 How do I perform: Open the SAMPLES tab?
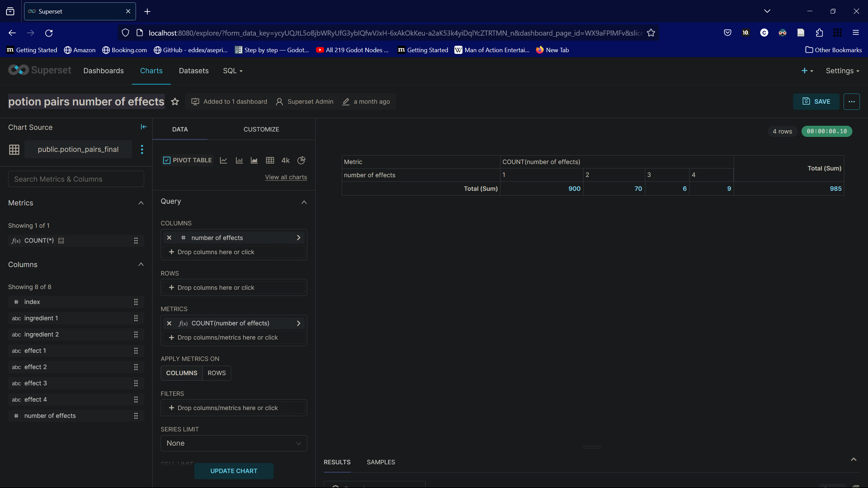pyautogui.click(x=381, y=462)
